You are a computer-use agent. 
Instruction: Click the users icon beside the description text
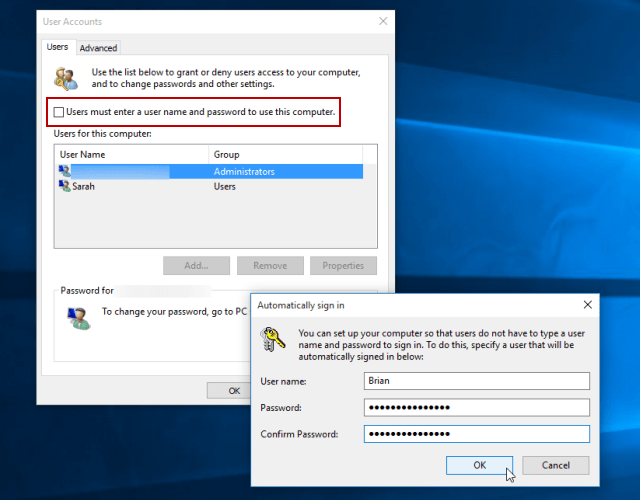[x=67, y=79]
